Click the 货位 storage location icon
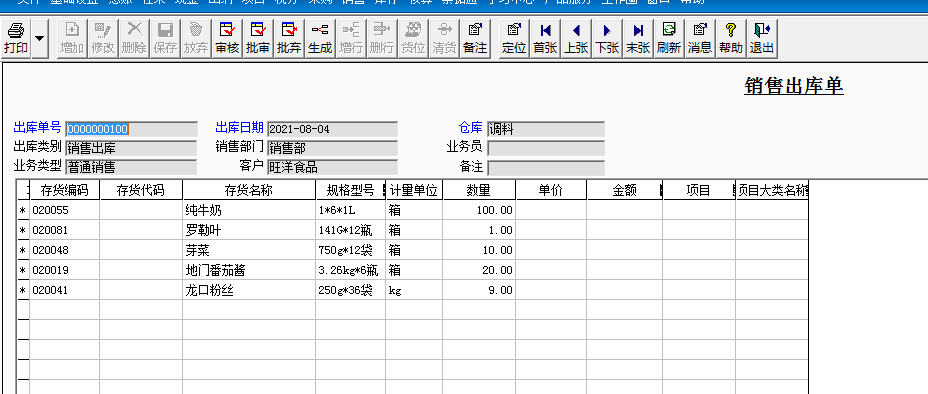 point(413,38)
